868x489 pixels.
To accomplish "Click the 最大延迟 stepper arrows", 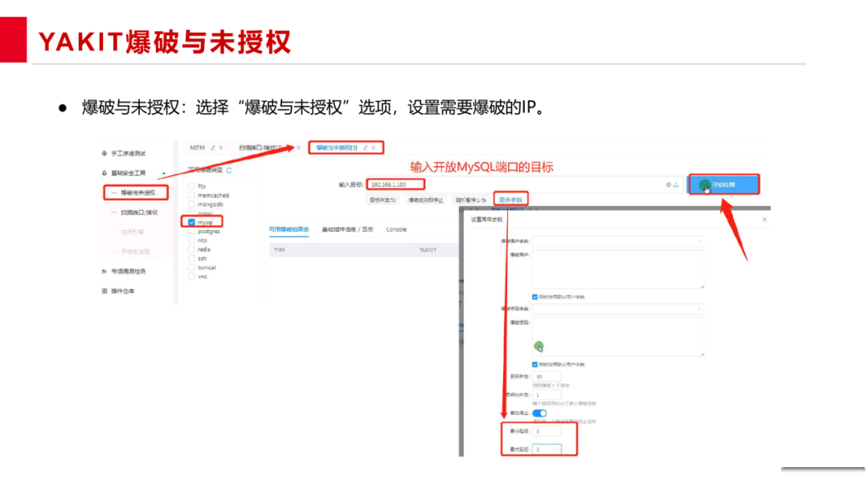I will tap(558, 449).
